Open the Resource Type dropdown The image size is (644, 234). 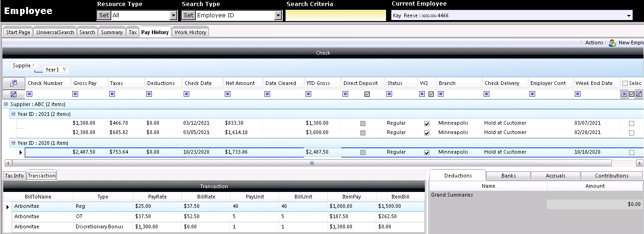[x=173, y=15]
